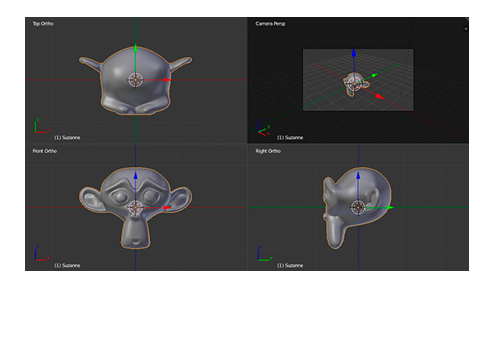480x360 pixels.
Task: Click the area split corner widget of Camera Persp
Action: click(467, 19)
